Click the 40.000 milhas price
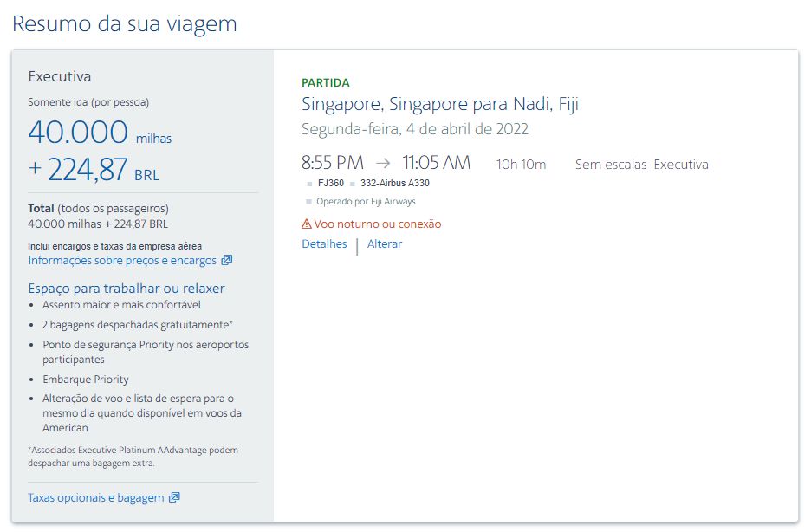811x532 pixels. pos(100,133)
